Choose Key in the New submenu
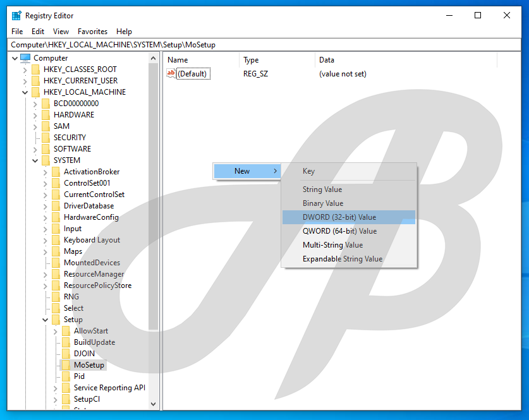Screen dimensions: 529x420 tap(349, 171)
